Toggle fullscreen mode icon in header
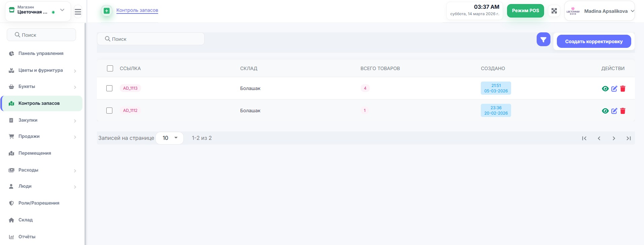 coord(554,11)
